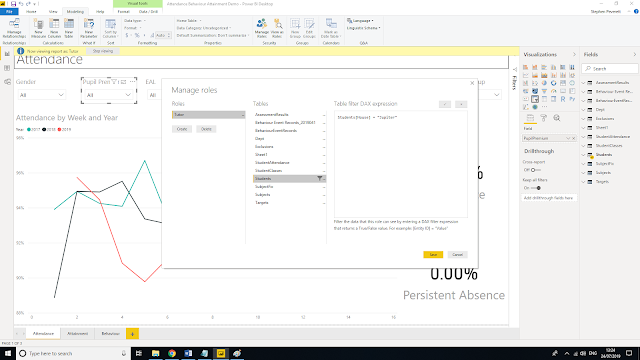Open the Pupil Premium slicer dropdown
The height and width of the screenshot is (360, 640).
pyautogui.click(x=109, y=95)
